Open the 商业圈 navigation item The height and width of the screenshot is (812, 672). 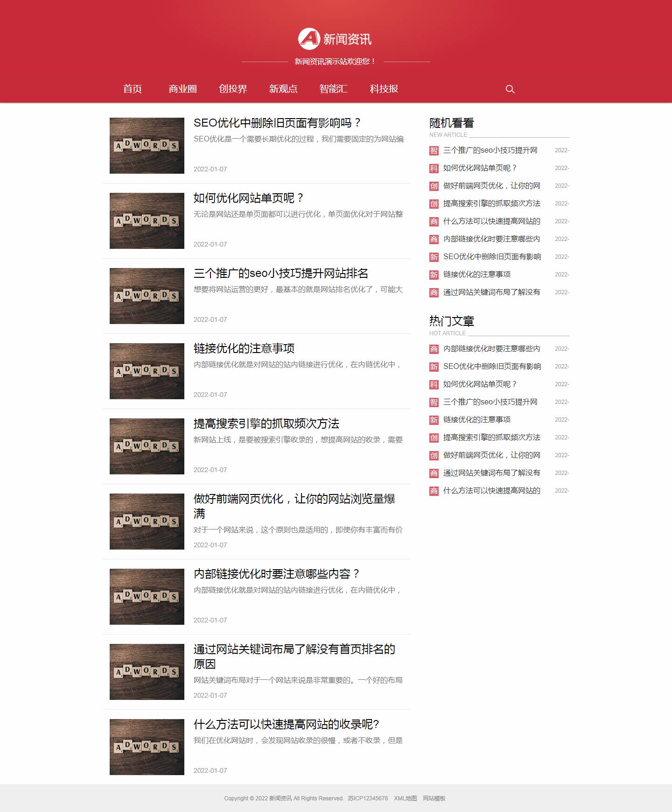tap(182, 89)
